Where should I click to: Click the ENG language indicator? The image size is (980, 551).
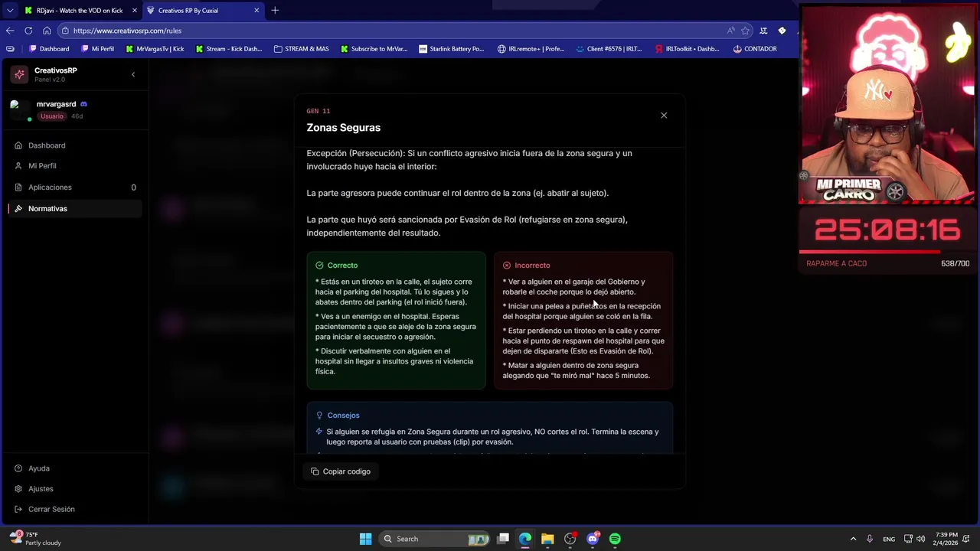coord(889,539)
